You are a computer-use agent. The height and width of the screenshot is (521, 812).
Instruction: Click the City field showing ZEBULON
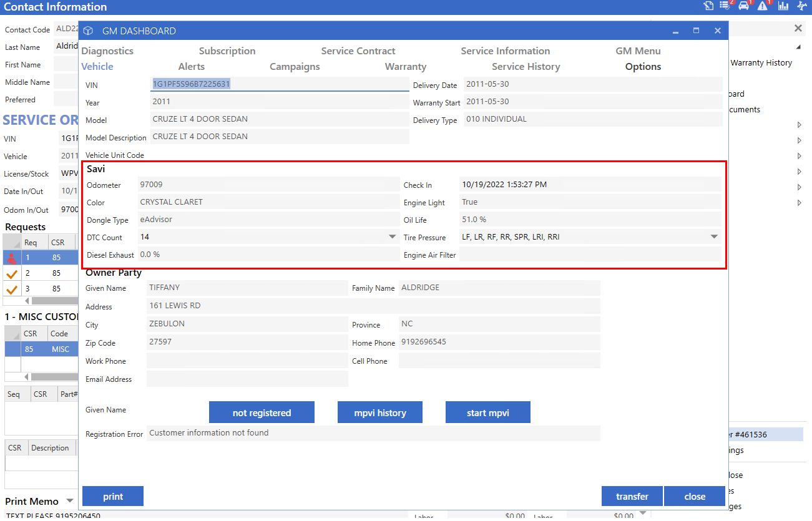pyautogui.click(x=247, y=324)
